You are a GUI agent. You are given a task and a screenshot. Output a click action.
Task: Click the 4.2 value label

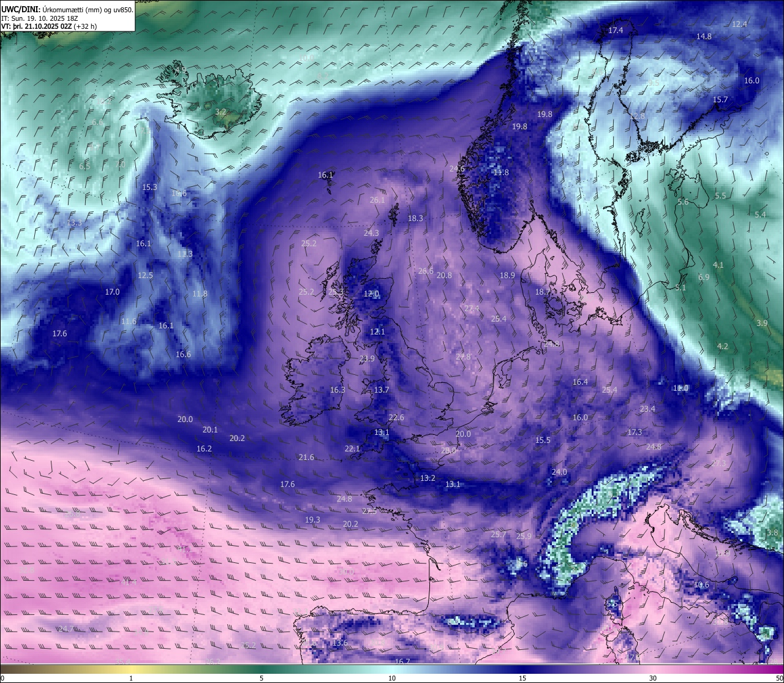coord(723,347)
